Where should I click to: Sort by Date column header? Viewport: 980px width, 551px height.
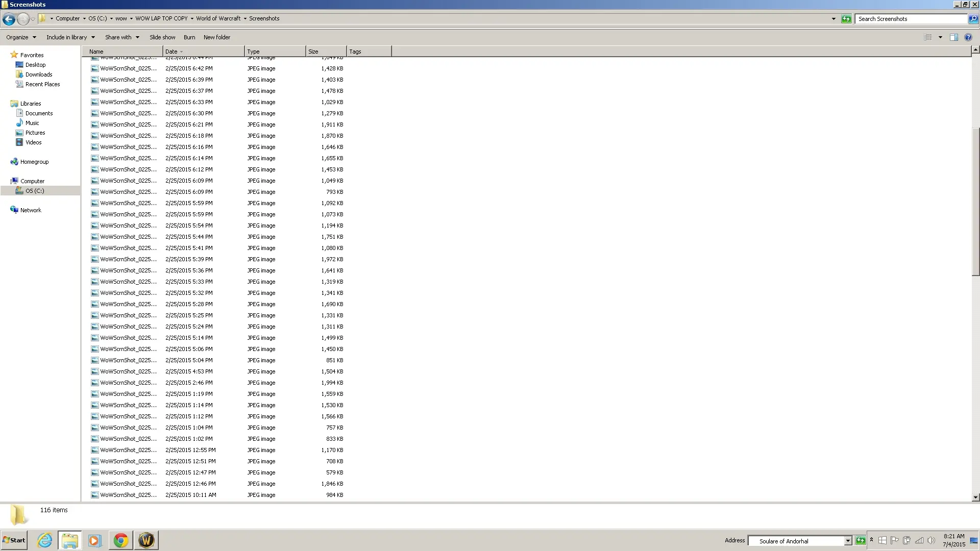pyautogui.click(x=204, y=52)
